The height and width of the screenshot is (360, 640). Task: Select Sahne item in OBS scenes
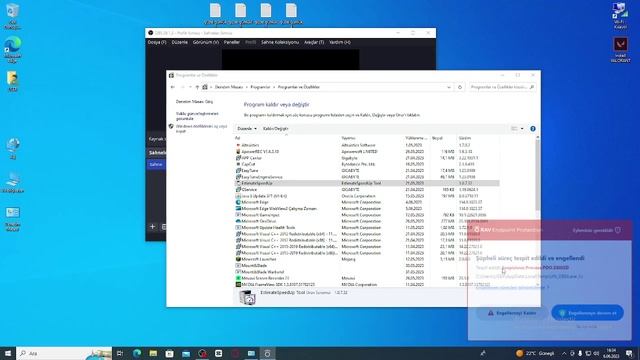[x=156, y=164]
